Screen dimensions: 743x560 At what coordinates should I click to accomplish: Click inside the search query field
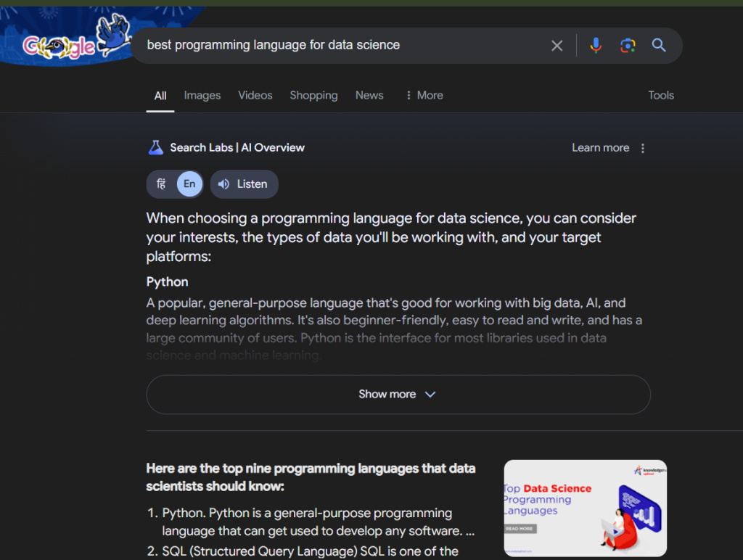pyautogui.click(x=341, y=45)
